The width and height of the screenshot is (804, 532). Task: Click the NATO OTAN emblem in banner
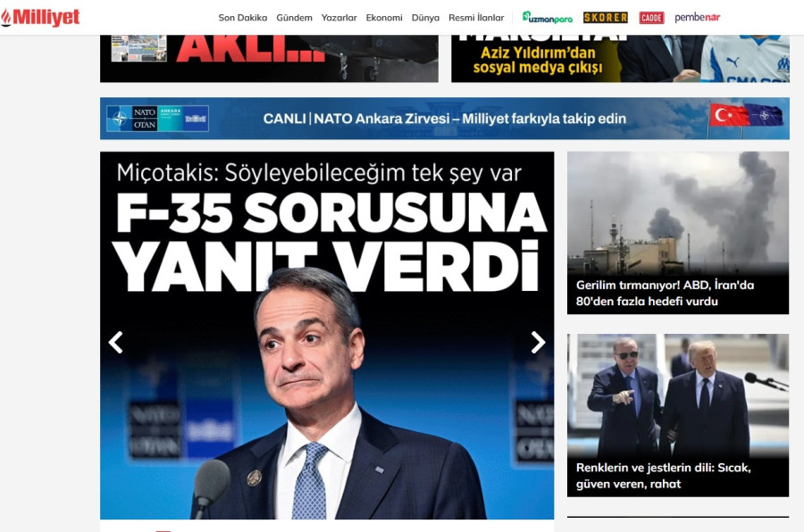157,119
